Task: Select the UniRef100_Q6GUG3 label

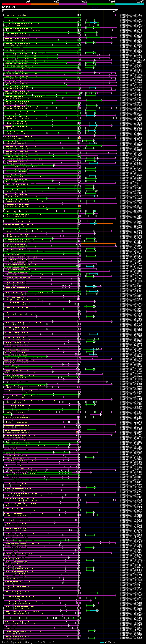Action: (131, 130)
